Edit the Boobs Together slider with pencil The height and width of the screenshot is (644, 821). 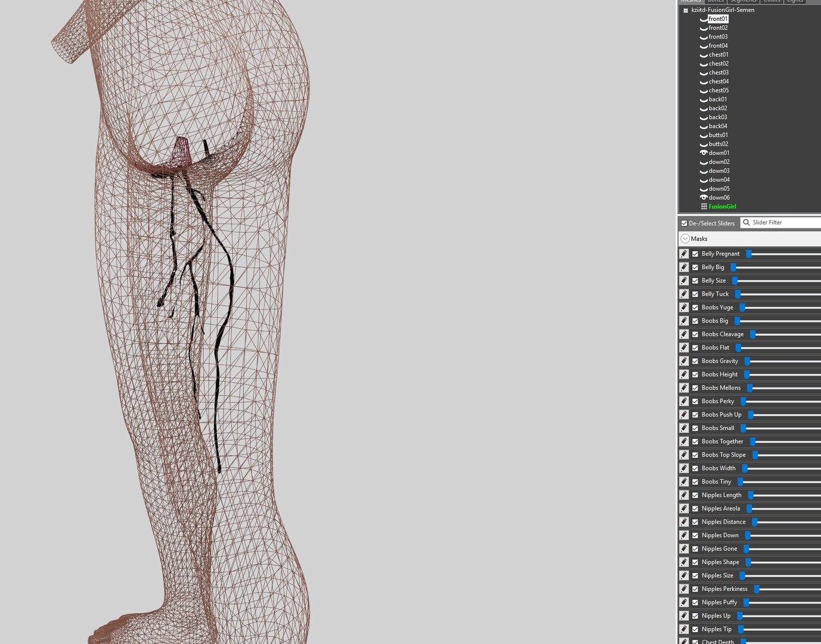tap(684, 442)
